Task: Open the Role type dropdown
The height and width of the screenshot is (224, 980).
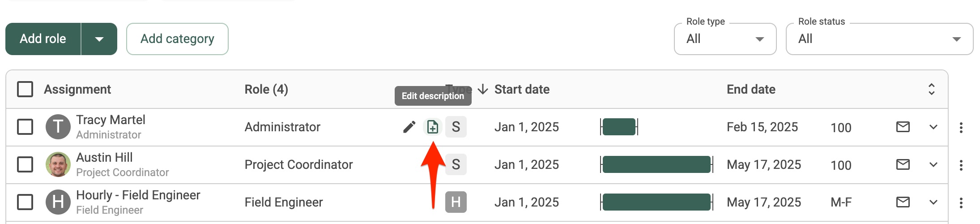Action: 725,39
